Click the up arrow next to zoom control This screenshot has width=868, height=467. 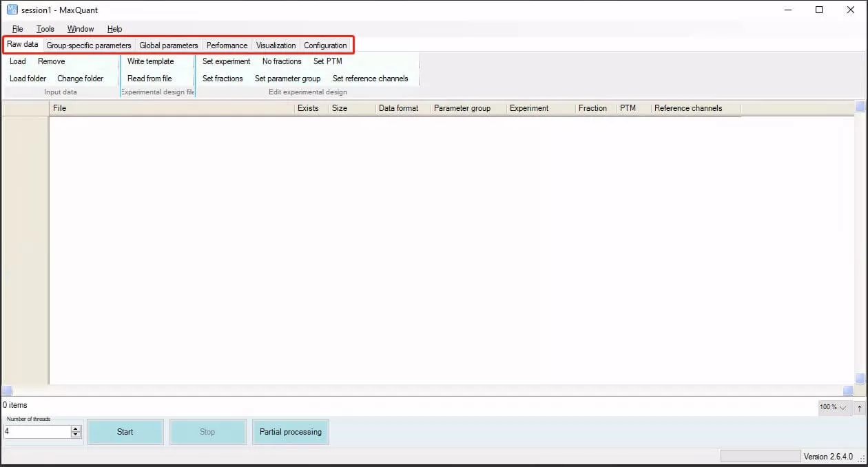pos(860,408)
